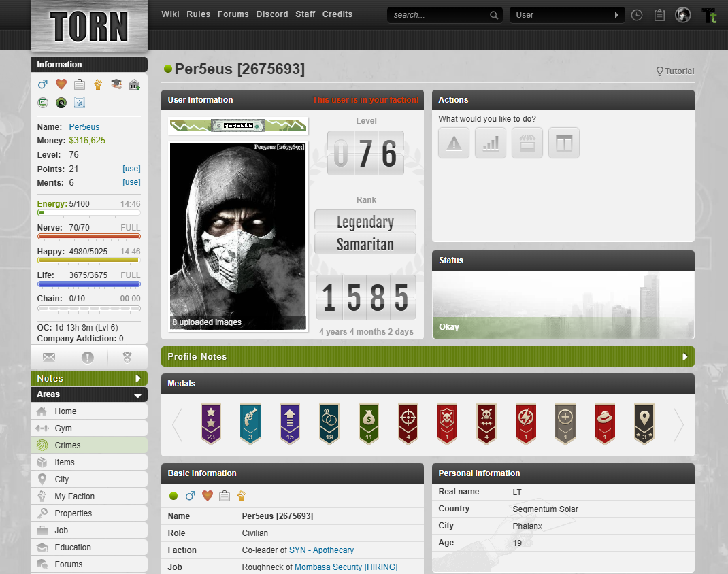
Task: Switch to the Rules page
Action: [x=198, y=14]
